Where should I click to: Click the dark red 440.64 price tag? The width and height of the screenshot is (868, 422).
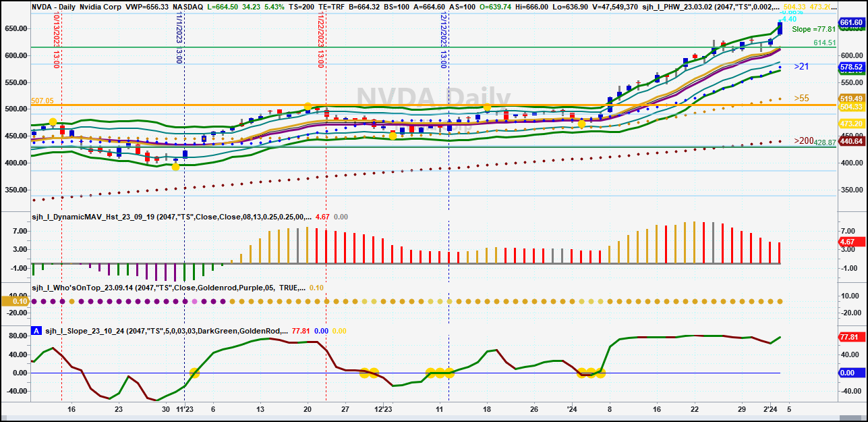[x=851, y=141]
